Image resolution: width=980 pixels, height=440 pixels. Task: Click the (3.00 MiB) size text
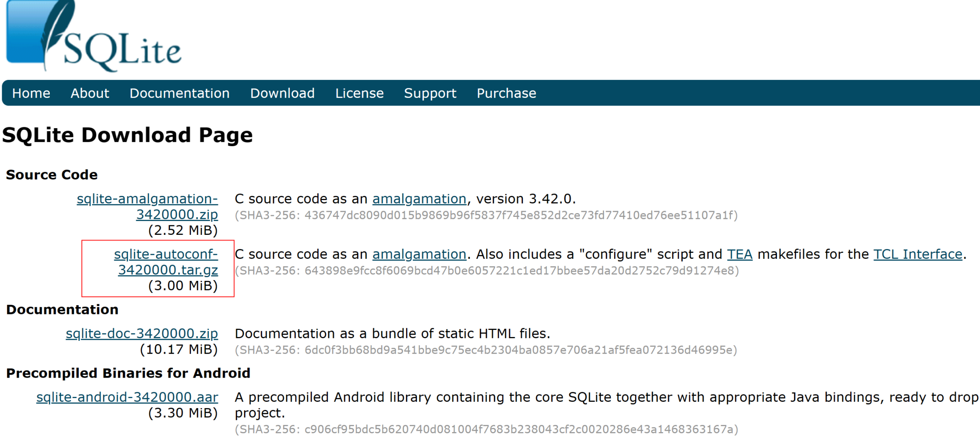(x=183, y=286)
